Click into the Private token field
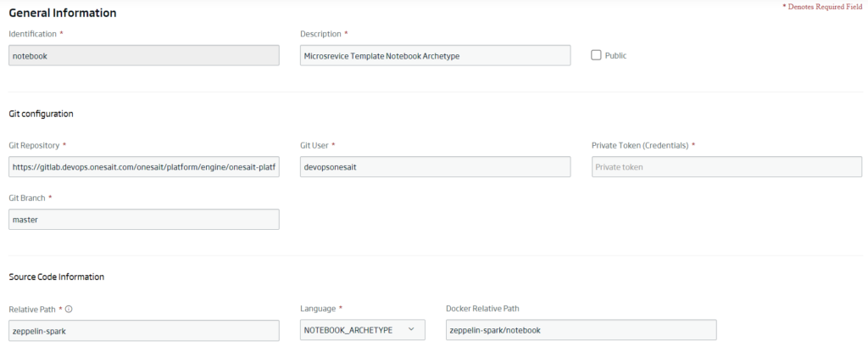Image resolution: width=868 pixels, height=347 pixels. click(726, 167)
